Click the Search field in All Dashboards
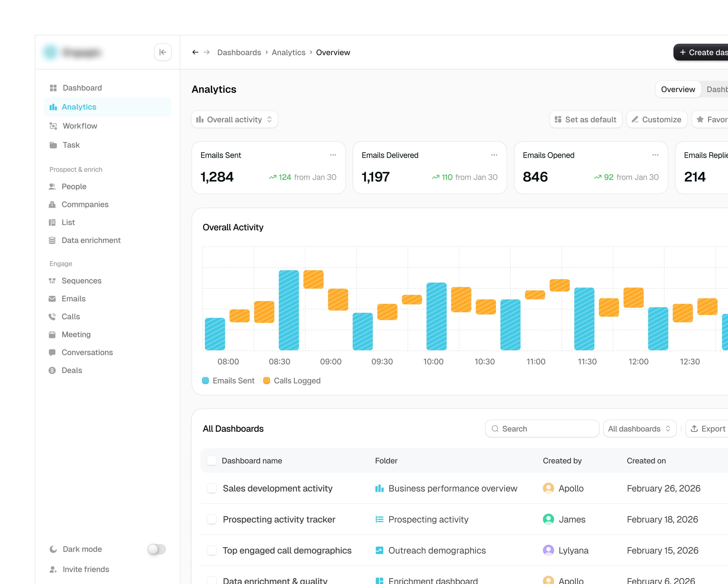This screenshot has width=728, height=584. (542, 429)
